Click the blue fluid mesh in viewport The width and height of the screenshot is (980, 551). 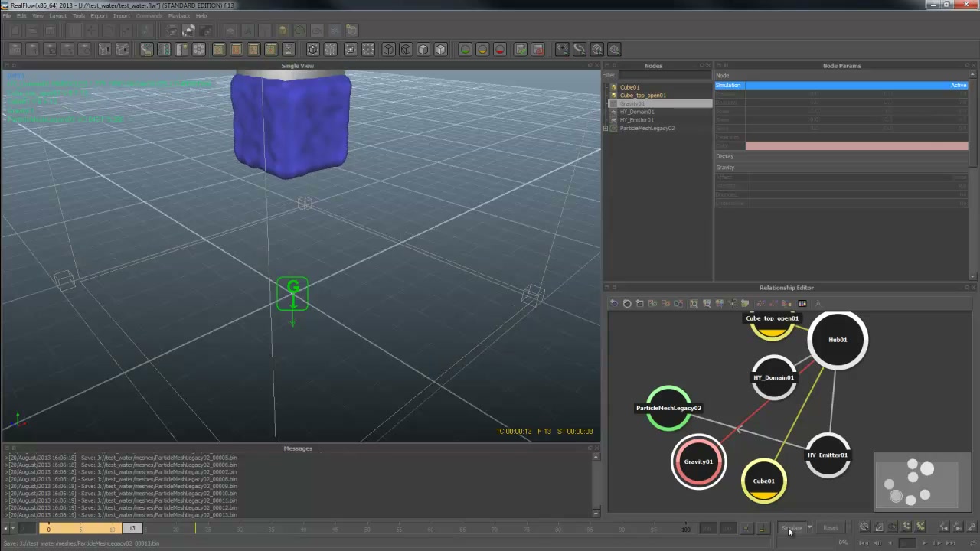tap(291, 126)
